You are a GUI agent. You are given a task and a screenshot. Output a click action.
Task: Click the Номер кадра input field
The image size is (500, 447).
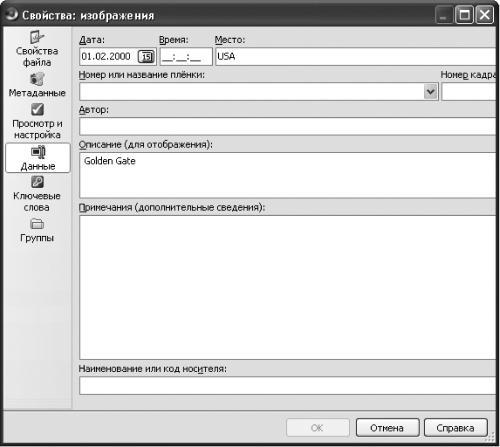click(469, 91)
